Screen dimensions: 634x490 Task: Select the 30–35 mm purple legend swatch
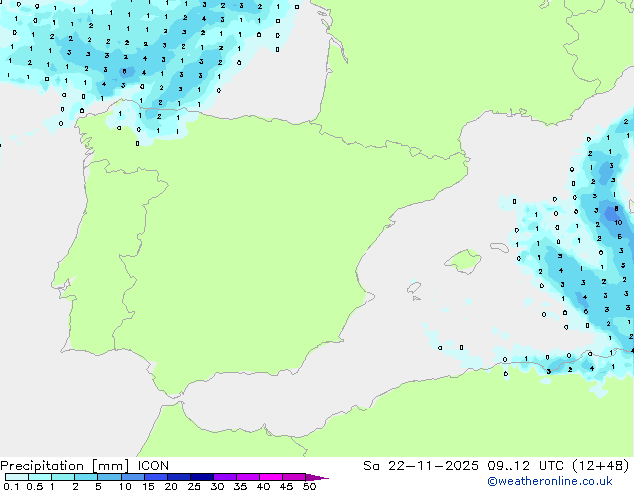pos(224,477)
